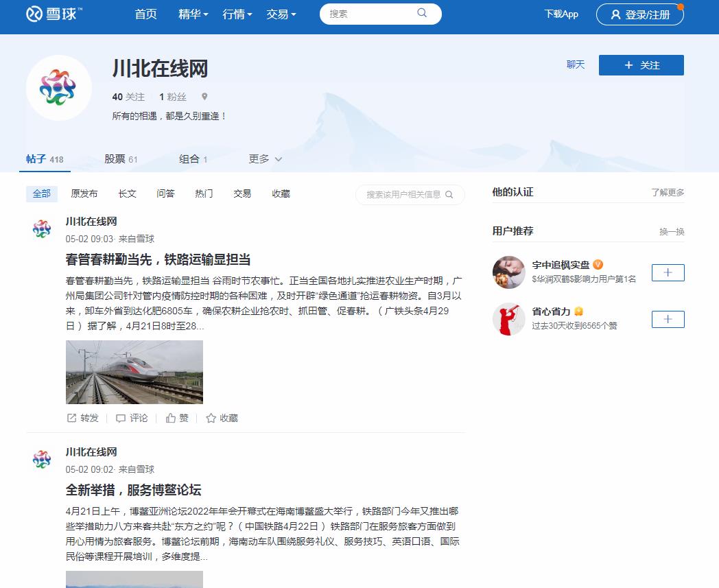Click the 宇中追枫实盘 username

point(561,265)
